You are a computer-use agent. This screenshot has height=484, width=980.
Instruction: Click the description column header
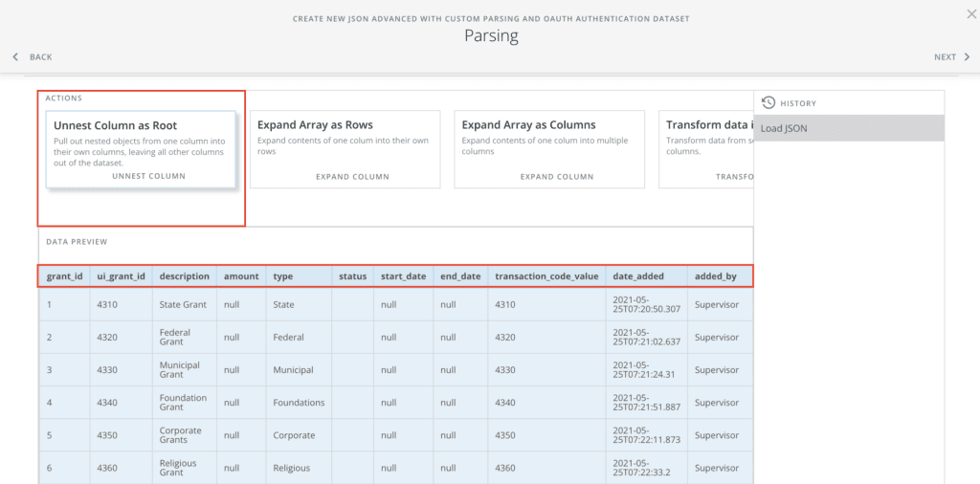coord(185,276)
